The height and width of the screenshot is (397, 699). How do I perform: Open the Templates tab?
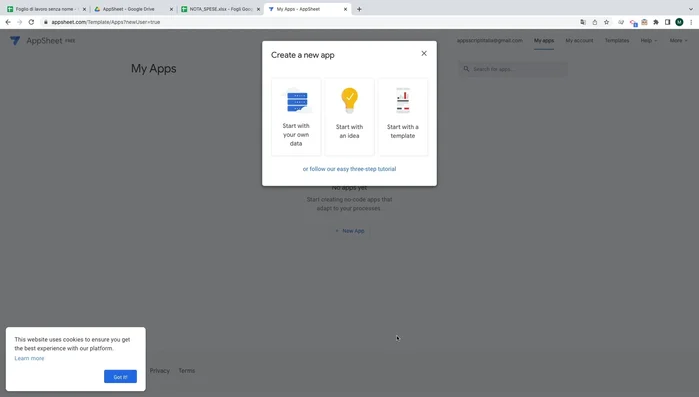617,41
